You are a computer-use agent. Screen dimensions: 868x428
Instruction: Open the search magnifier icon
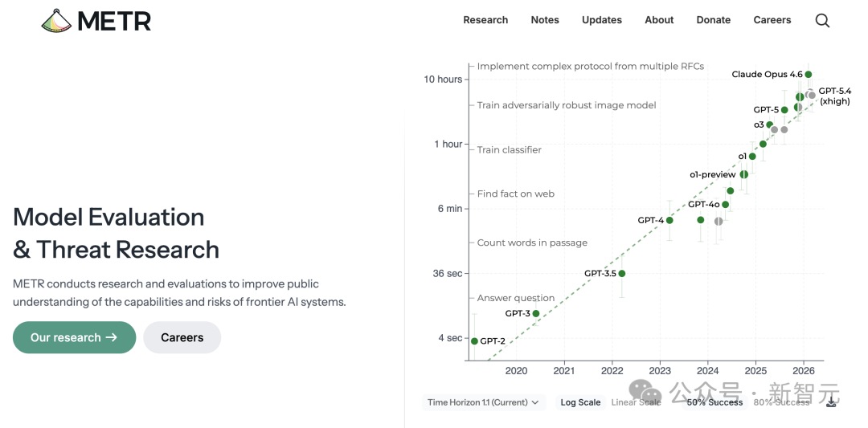coord(822,21)
